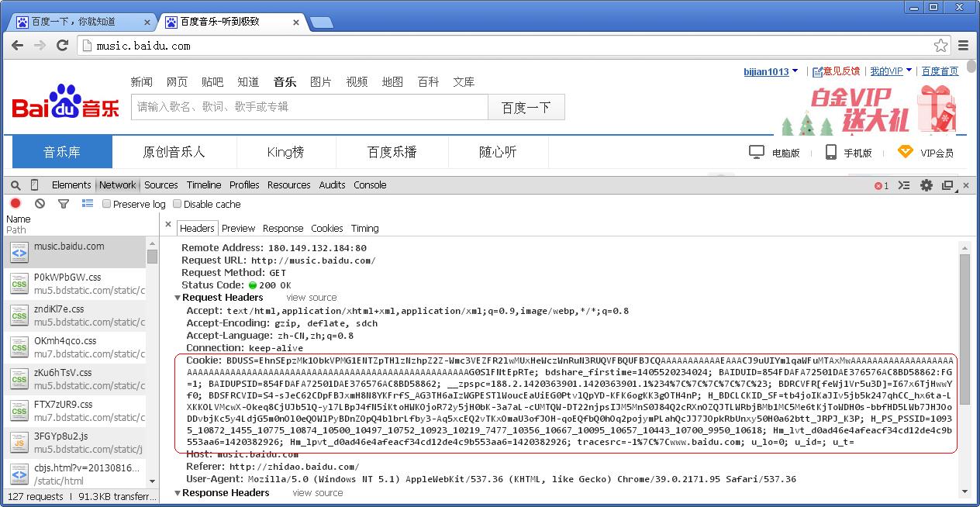This screenshot has height=507, width=980.
Task: Toggle DevTools device mode phone icon
Action: pyautogui.click(x=34, y=185)
